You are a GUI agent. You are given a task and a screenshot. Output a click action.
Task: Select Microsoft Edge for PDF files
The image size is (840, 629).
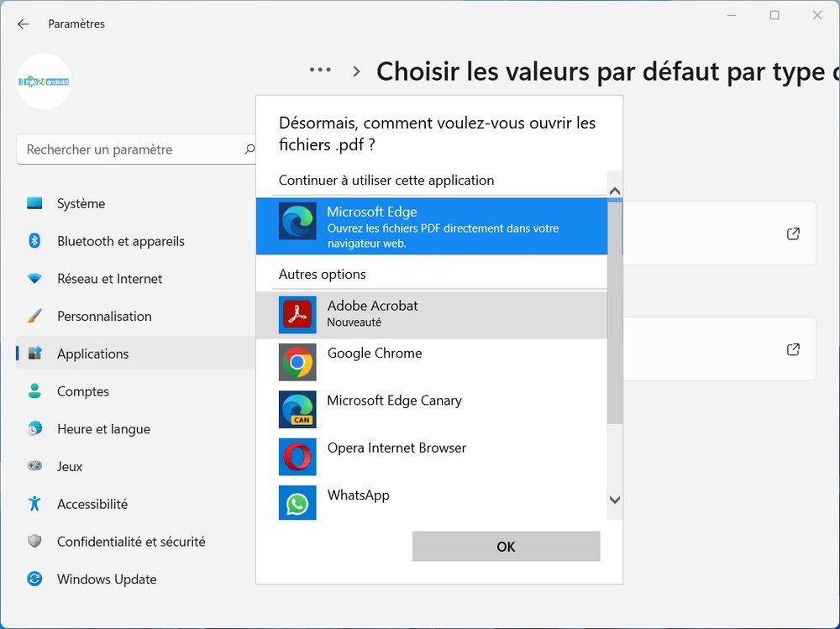click(432, 226)
